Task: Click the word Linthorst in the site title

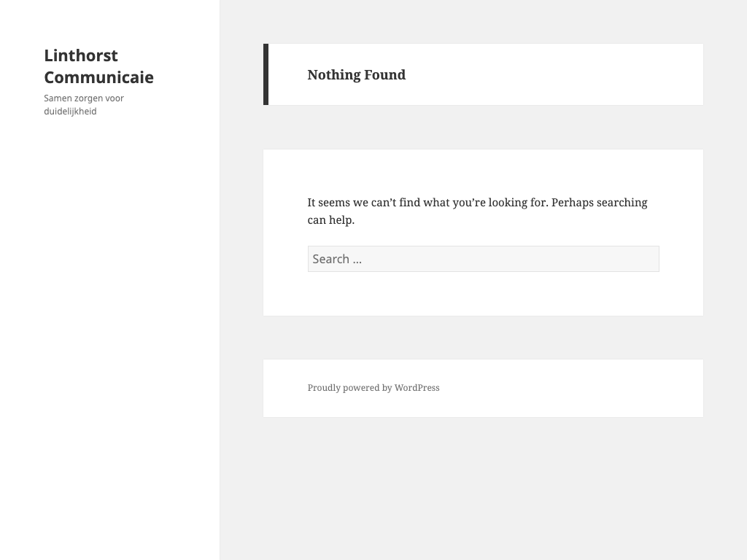Action: pyautogui.click(x=80, y=55)
